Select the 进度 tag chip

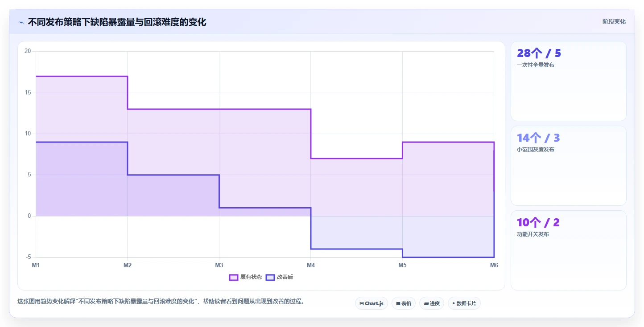[x=432, y=303]
